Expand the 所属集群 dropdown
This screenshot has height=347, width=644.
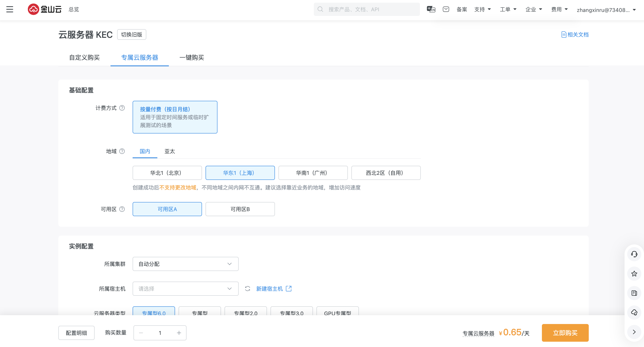pyautogui.click(x=185, y=264)
